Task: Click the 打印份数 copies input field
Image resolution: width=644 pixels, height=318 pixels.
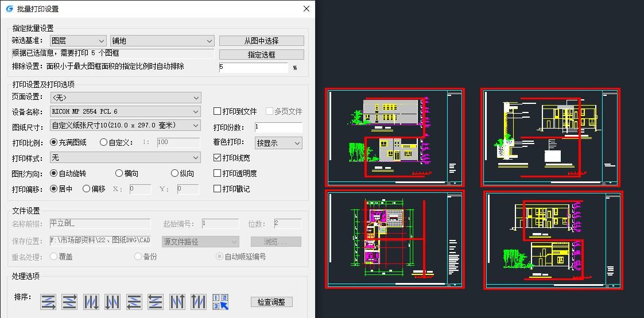Action: coord(278,127)
